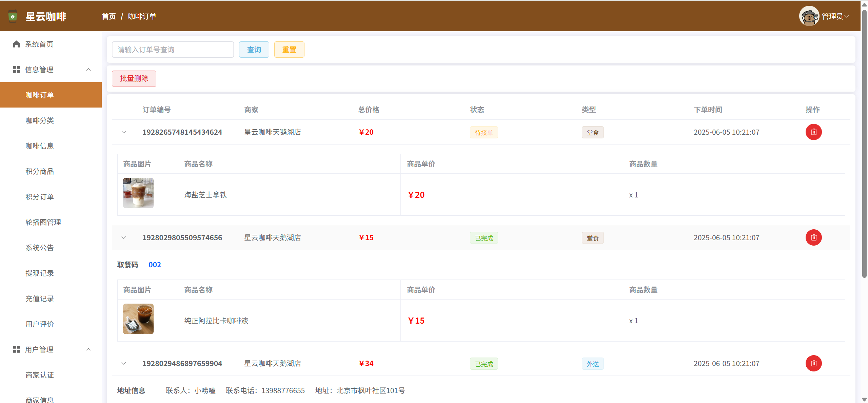Screen dimensions: 868x403
Task: Delete the order ending in 434624
Action: pos(813,132)
